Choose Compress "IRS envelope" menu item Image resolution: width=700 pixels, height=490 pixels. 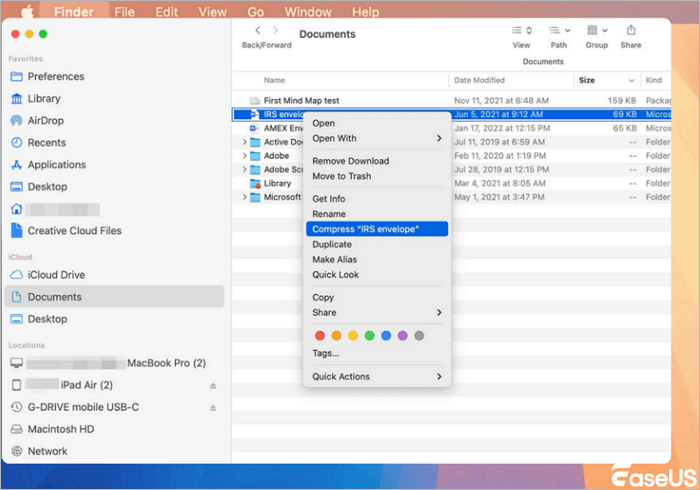(376, 229)
